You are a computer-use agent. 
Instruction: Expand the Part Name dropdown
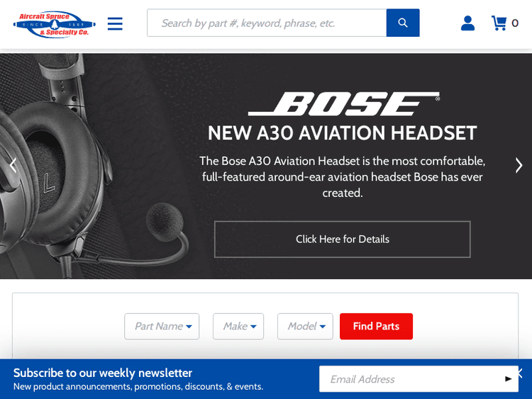(162, 326)
